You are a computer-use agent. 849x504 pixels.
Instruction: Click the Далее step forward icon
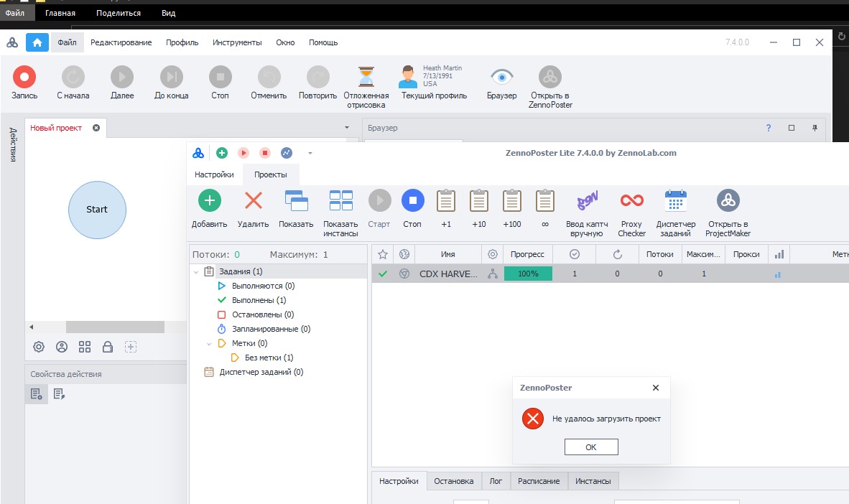tap(122, 77)
